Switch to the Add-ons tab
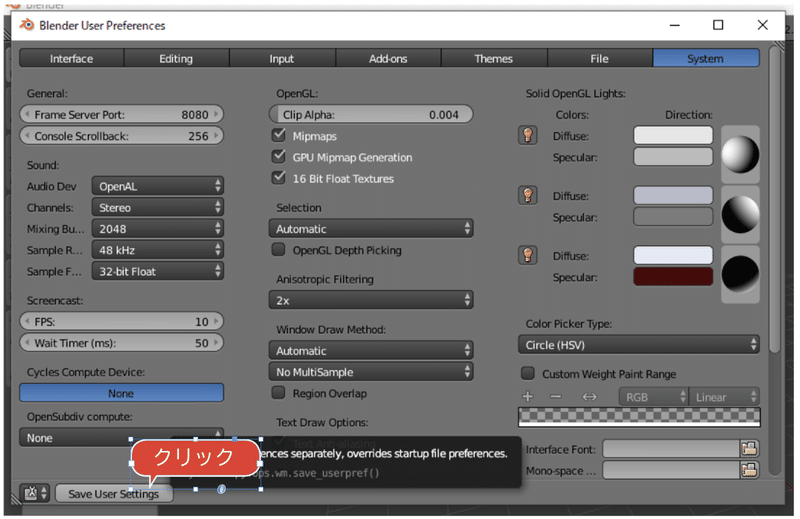800x519 pixels. 388,58
